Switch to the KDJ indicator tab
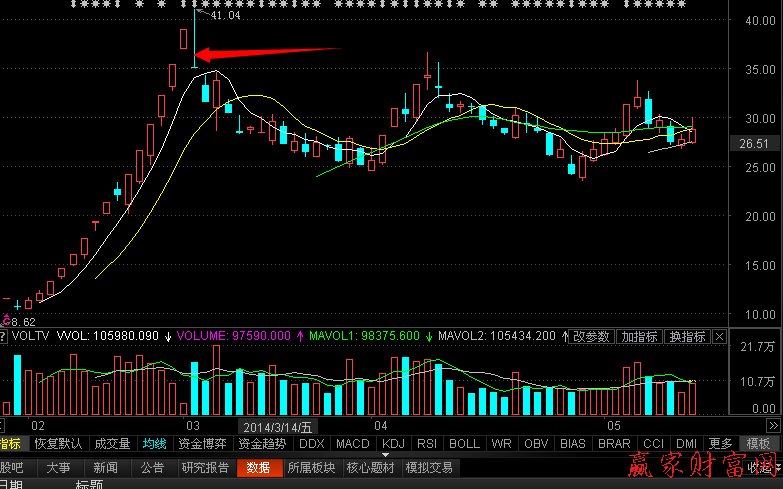Viewport: 783px width, 489px height. (x=393, y=444)
